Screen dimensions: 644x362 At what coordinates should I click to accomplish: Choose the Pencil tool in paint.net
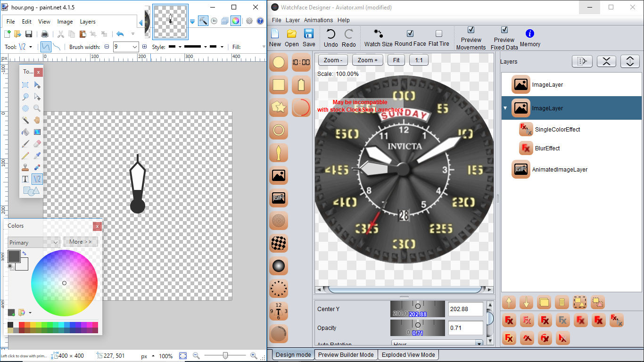(x=25, y=156)
